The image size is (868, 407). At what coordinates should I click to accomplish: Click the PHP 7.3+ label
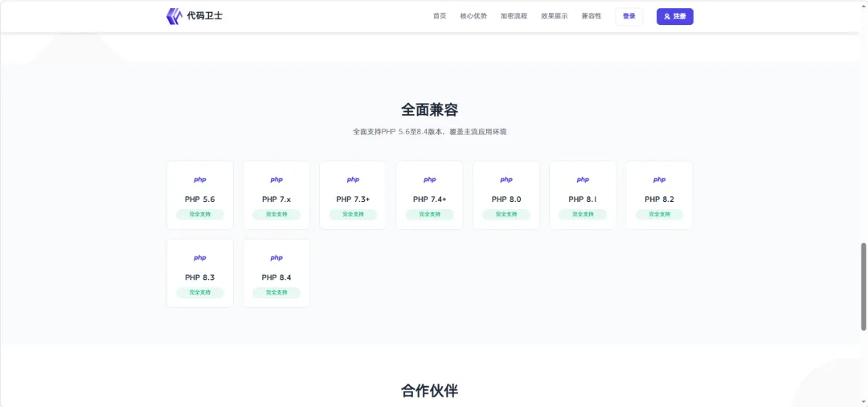click(353, 199)
